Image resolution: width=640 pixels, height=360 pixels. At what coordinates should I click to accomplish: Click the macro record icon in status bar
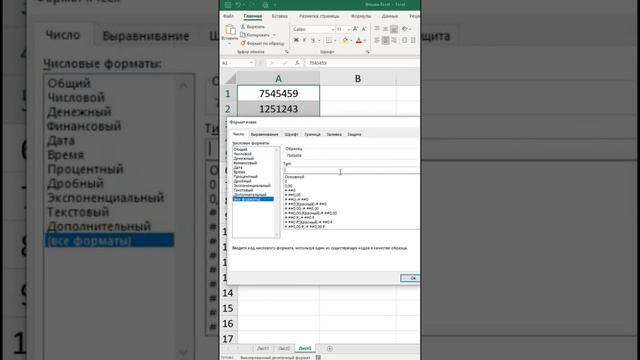(x=318, y=358)
